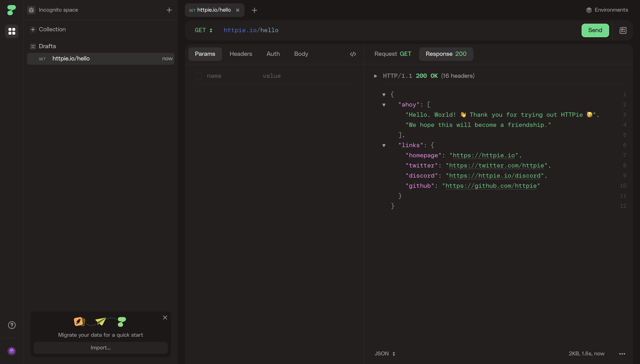
Task: Open the Environments panel
Action: (607, 10)
